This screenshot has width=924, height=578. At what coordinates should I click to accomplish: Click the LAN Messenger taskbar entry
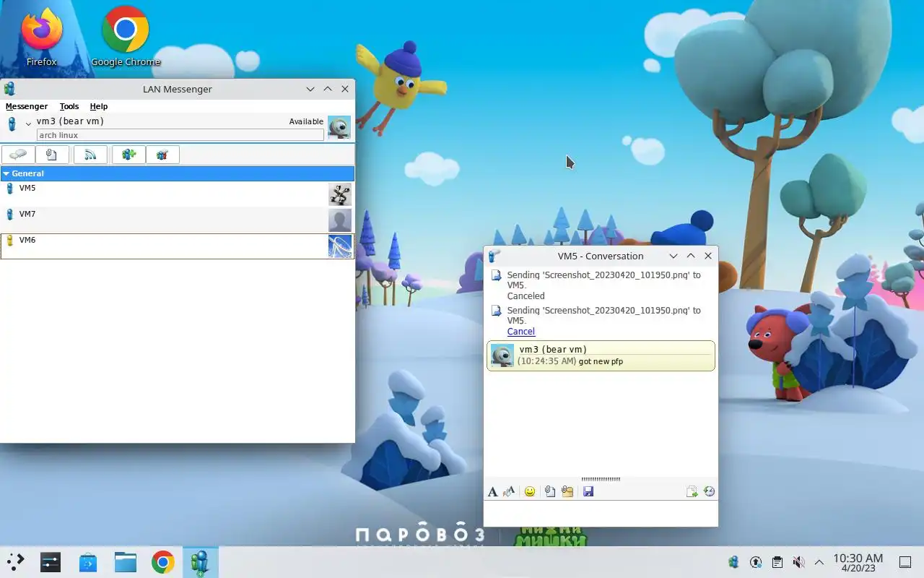[200, 562]
